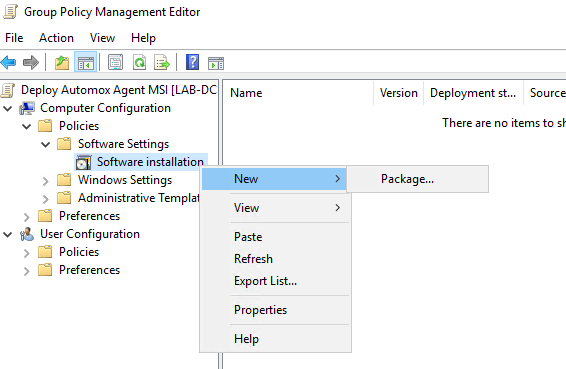Choose Help in the context menu

tap(275, 339)
